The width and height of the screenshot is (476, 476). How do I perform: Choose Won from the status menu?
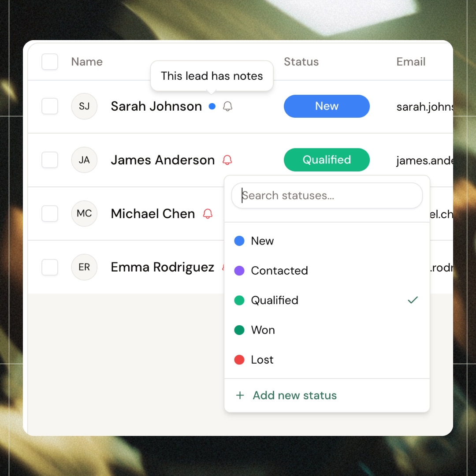click(x=263, y=330)
